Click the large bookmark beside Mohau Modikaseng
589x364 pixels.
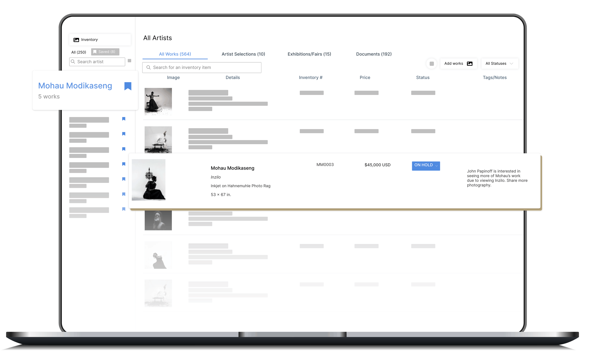128,86
